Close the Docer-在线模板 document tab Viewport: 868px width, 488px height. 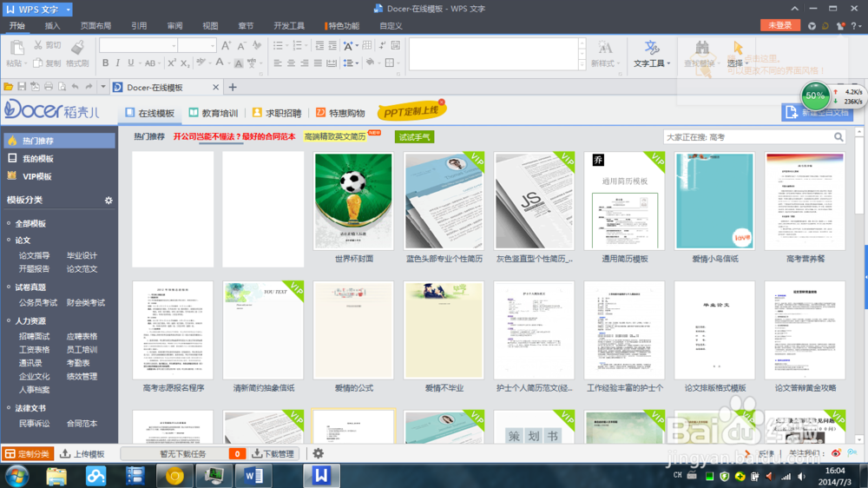(216, 87)
